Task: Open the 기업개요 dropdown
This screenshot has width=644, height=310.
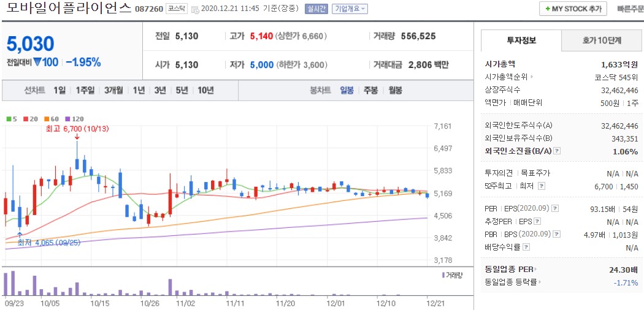Action: [x=350, y=9]
